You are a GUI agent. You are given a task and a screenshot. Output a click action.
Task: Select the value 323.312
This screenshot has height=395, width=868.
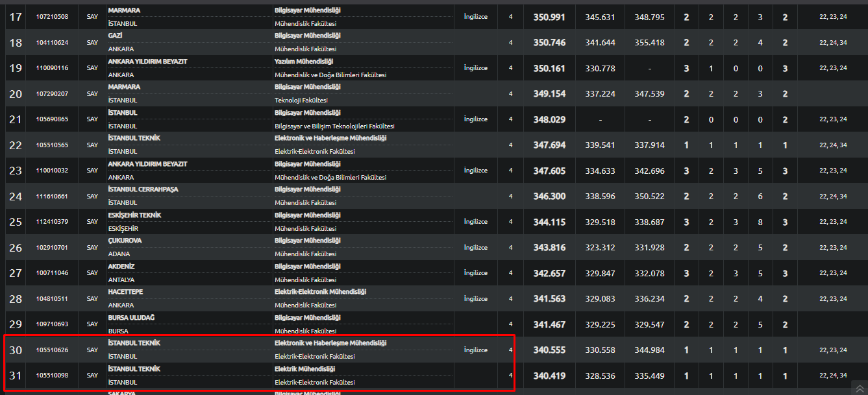(600, 247)
